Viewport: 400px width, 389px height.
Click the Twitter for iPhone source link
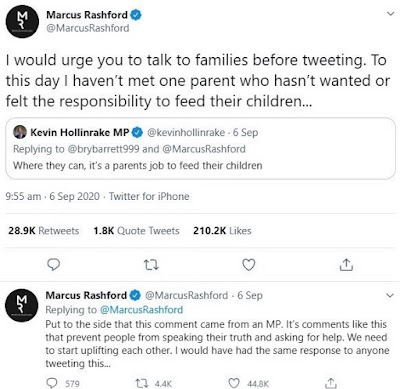click(x=149, y=196)
